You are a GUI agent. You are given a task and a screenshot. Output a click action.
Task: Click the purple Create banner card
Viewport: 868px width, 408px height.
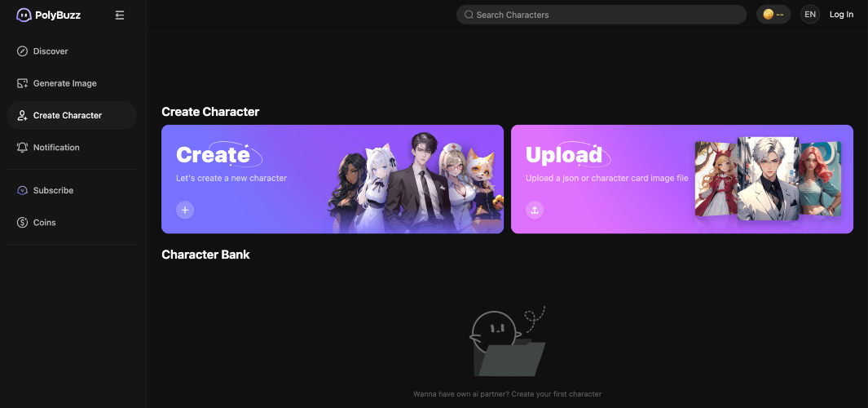coord(333,179)
